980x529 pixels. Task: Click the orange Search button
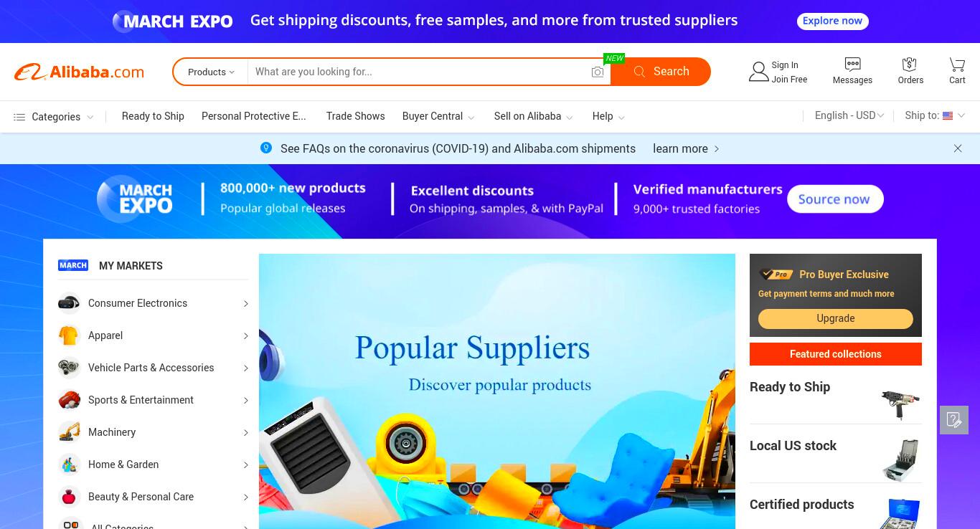(661, 72)
